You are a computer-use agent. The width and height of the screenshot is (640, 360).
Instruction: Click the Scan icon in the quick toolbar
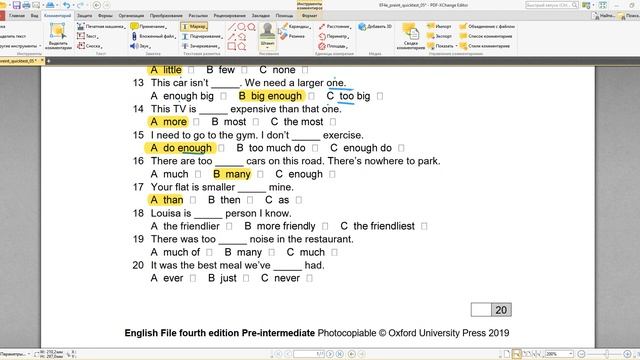(x=50, y=5)
